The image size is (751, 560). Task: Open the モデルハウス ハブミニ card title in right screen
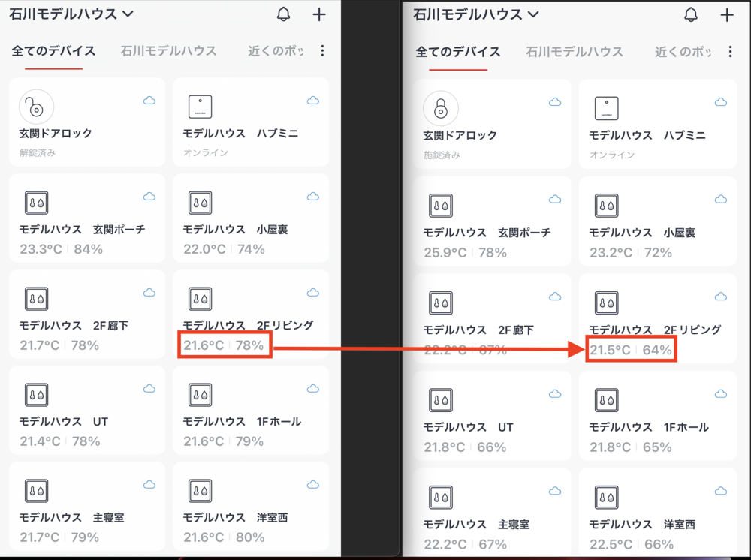tap(647, 135)
